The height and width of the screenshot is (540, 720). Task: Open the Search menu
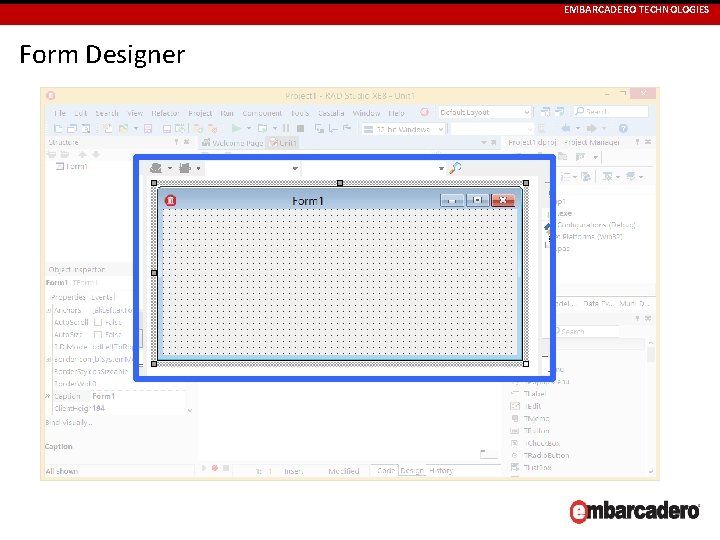pos(107,113)
